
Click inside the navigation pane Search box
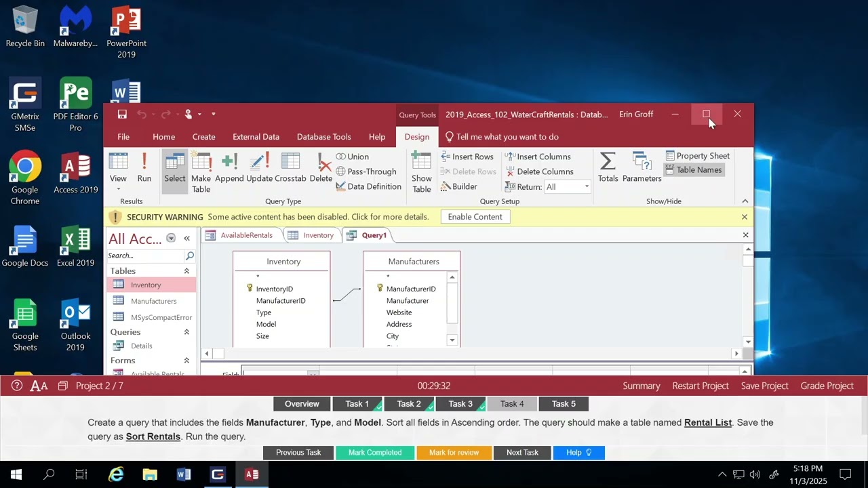(x=146, y=256)
